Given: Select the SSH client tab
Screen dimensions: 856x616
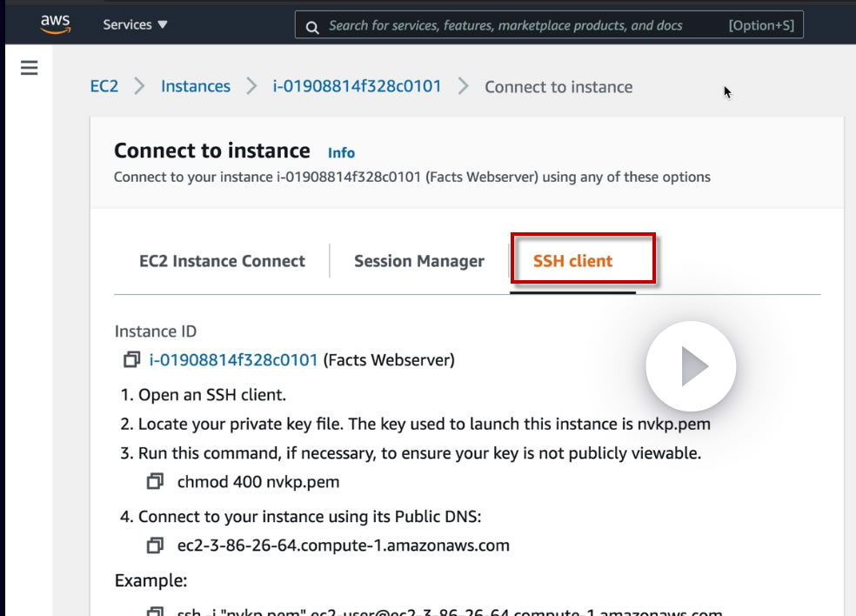Looking at the screenshot, I should 572,261.
